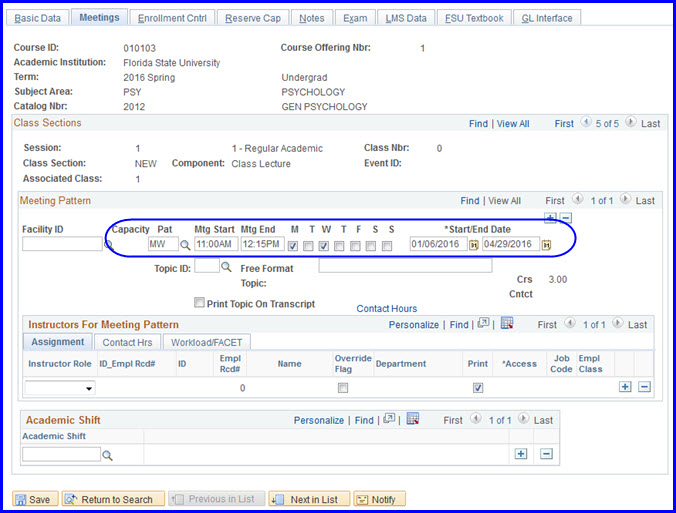Enable Print Topic On Transcript
The image size is (676, 513).
[200, 304]
